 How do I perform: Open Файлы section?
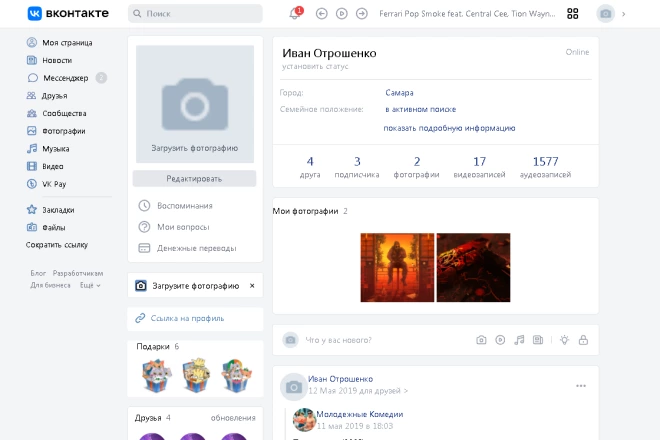click(46, 227)
